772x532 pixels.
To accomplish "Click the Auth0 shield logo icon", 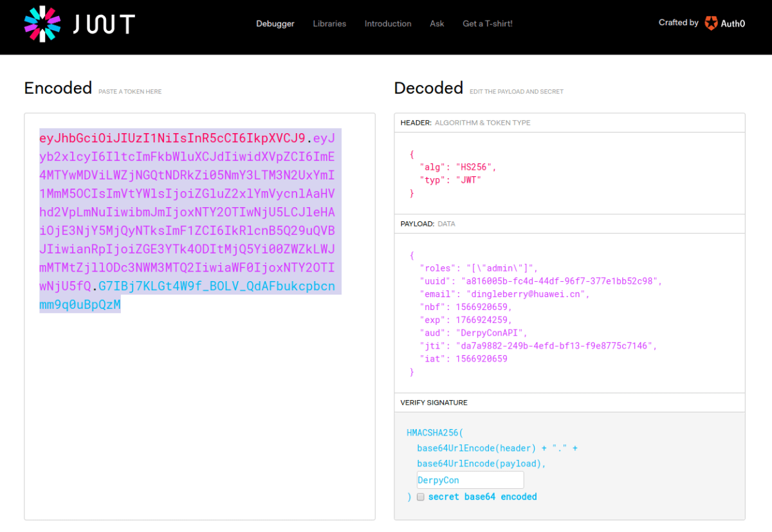I will (x=711, y=23).
